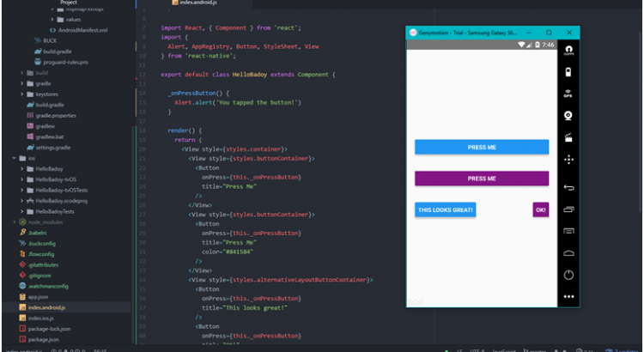
Task: Open the screen capture clapperboard icon
Action: [568, 137]
